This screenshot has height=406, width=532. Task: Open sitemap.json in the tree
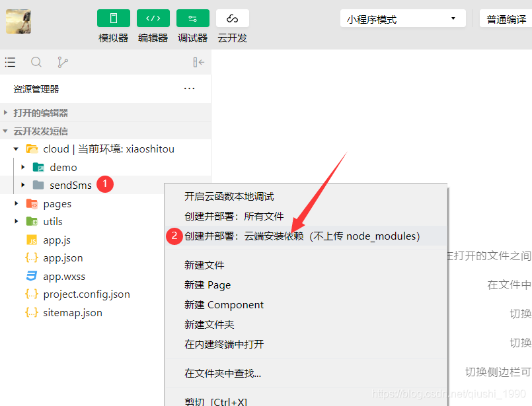73,313
